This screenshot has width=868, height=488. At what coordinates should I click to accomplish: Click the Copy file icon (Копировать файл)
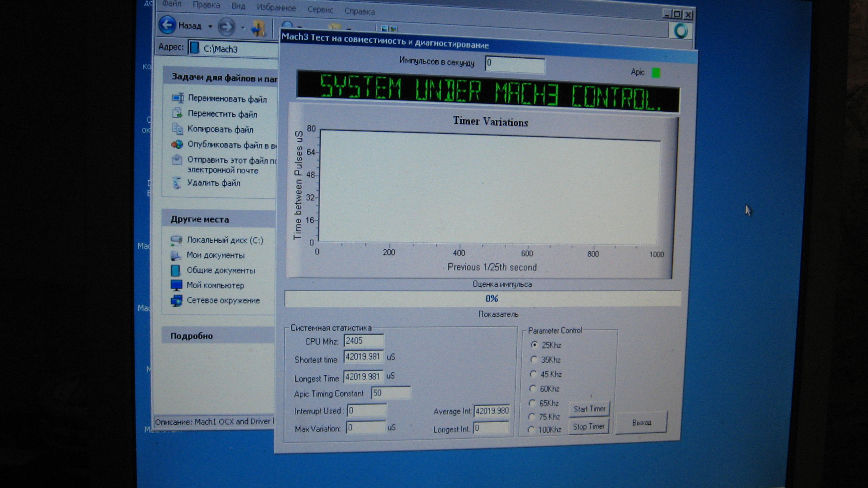click(x=177, y=128)
